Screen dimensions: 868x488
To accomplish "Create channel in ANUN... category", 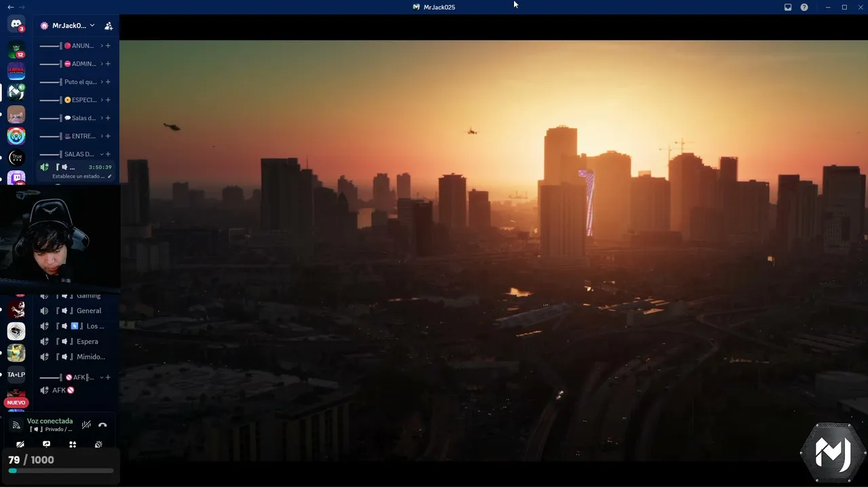I will [x=108, y=45].
